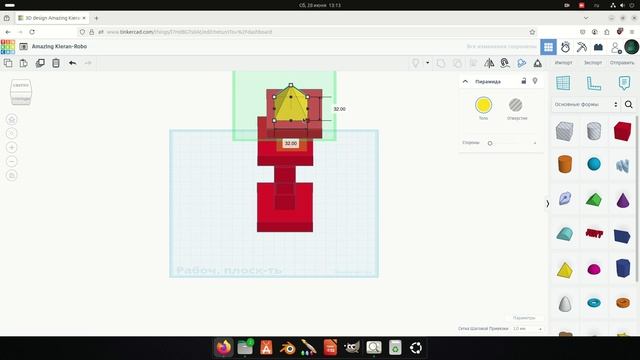This screenshot has width=640, height=360.
Task: Search shapes with magnifier icon
Action: (629, 104)
